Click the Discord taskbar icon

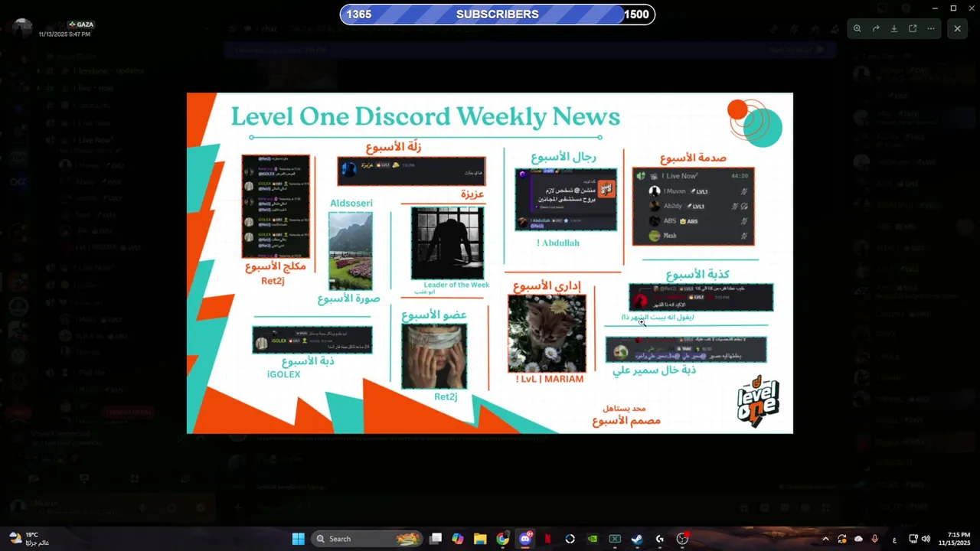click(x=525, y=539)
